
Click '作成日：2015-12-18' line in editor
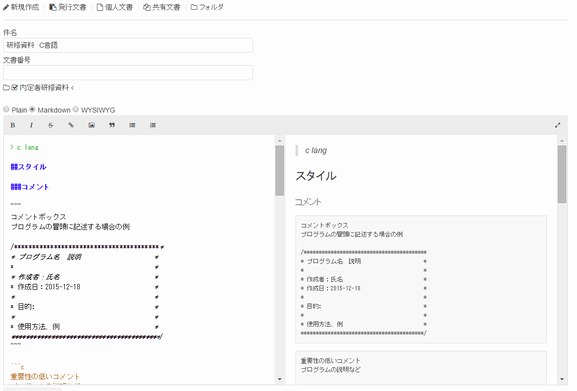(x=46, y=287)
